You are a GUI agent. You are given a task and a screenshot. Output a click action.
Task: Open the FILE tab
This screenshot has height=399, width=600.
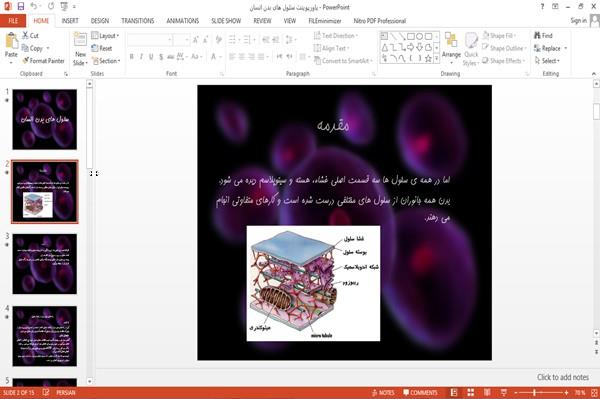pos(13,21)
